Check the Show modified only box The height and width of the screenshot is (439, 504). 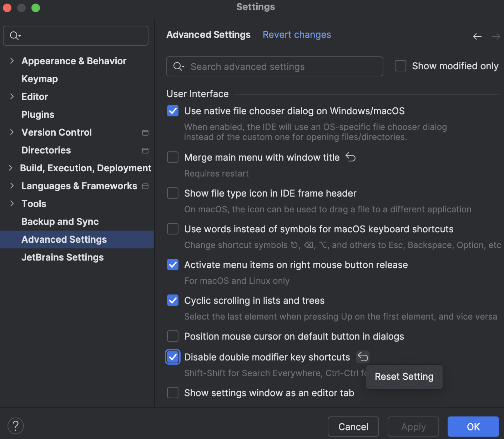[x=400, y=66]
